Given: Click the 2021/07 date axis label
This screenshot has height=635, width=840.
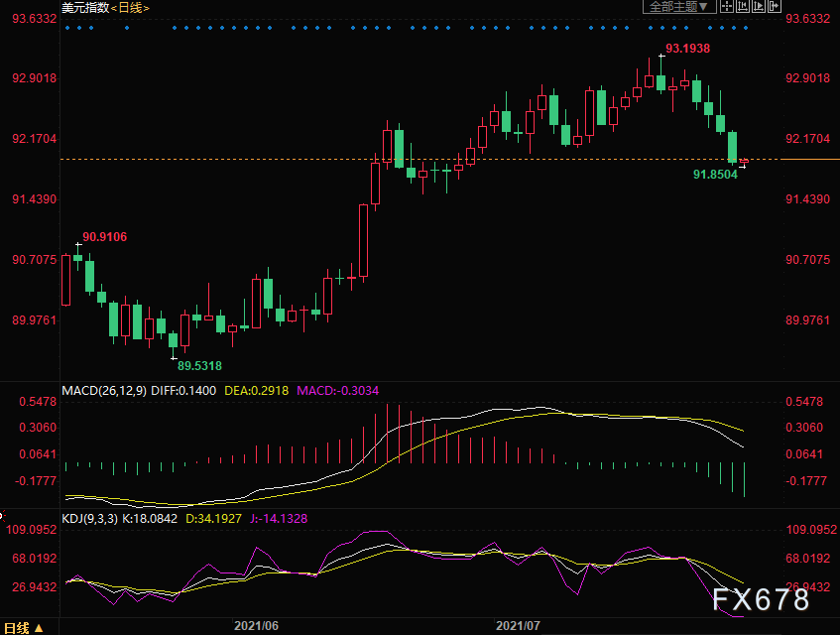Looking at the screenshot, I should pos(518,625).
